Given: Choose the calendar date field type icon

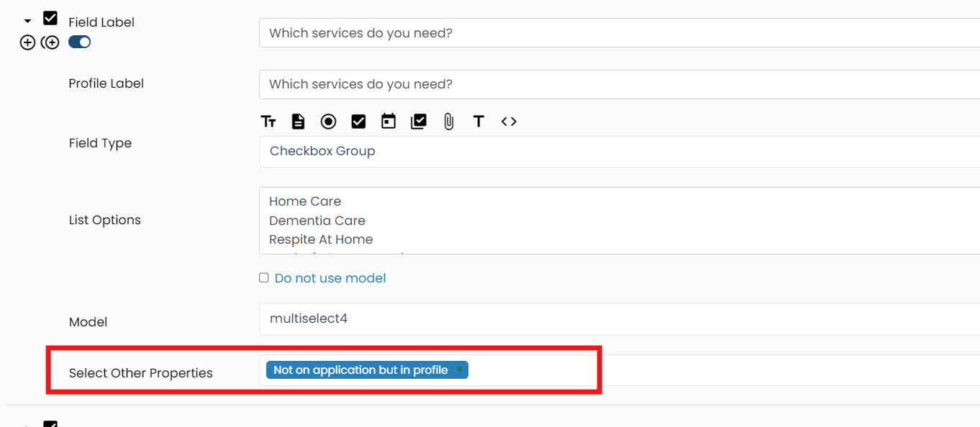Looking at the screenshot, I should coord(389,121).
